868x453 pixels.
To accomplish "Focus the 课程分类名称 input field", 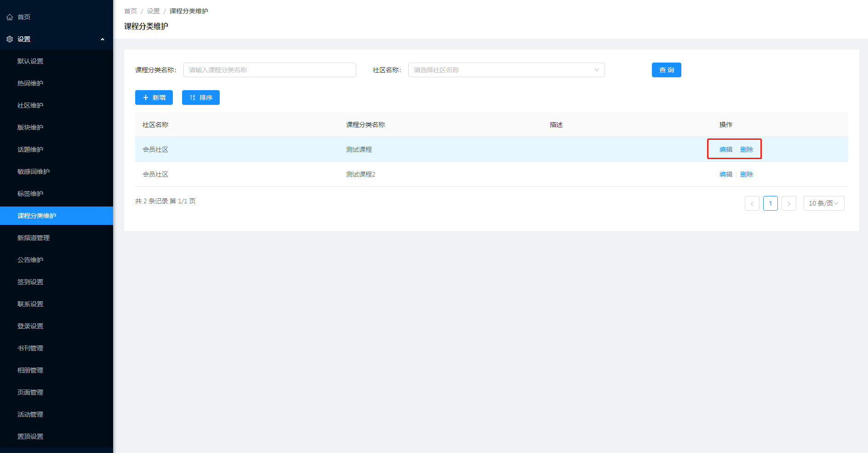I will (x=270, y=70).
